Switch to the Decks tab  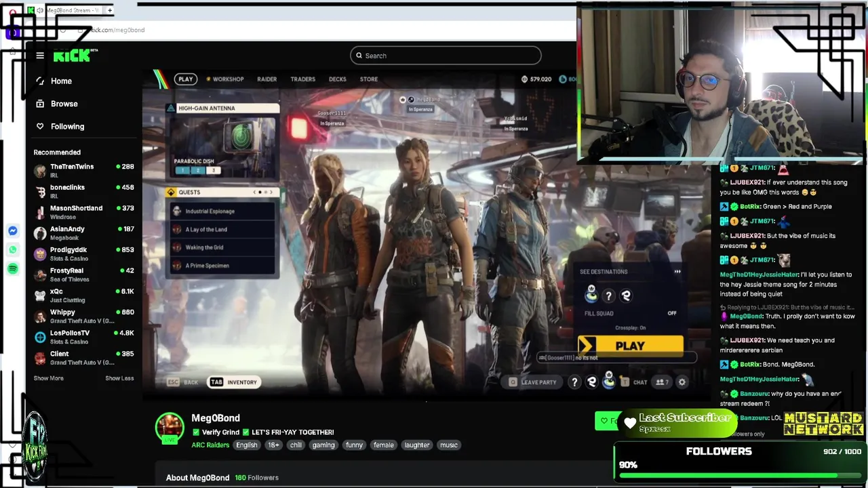coord(338,79)
